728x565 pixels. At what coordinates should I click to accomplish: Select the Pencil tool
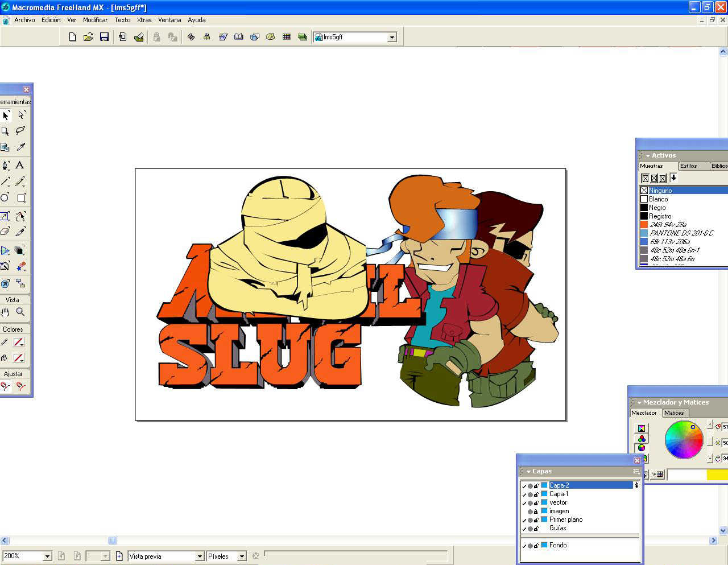click(21, 182)
